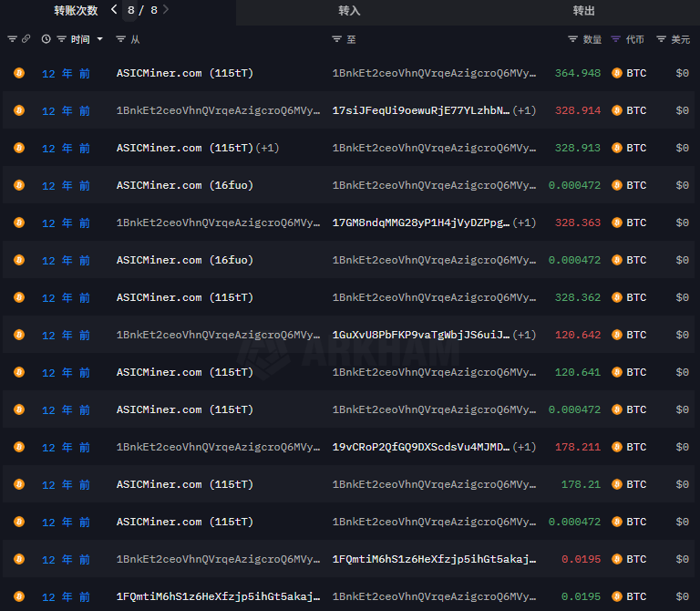Expand (+1) recipients in 328.914 row
The width and height of the screenshot is (700, 611).
click(525, 110)
